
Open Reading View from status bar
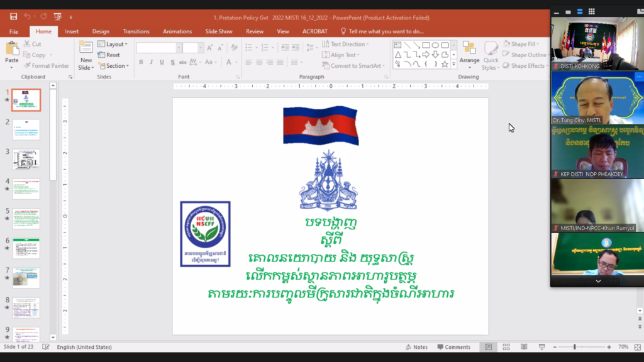[x=524, y=347]
